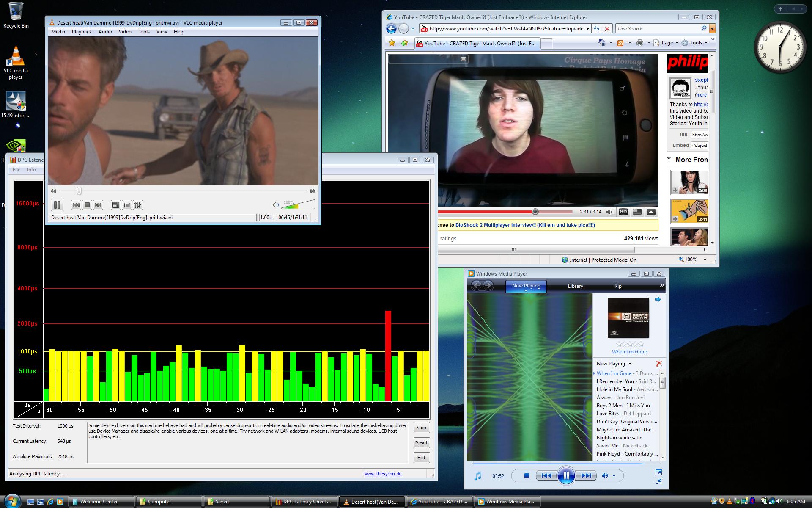Toggle HD quality on the YouTube player
The image size is (812, 508).
[623, 212]
